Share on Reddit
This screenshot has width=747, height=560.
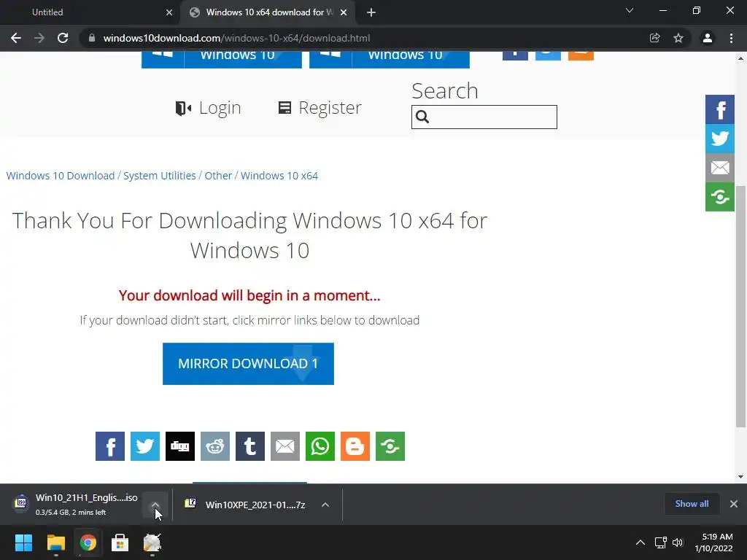[x=215, y=446]
